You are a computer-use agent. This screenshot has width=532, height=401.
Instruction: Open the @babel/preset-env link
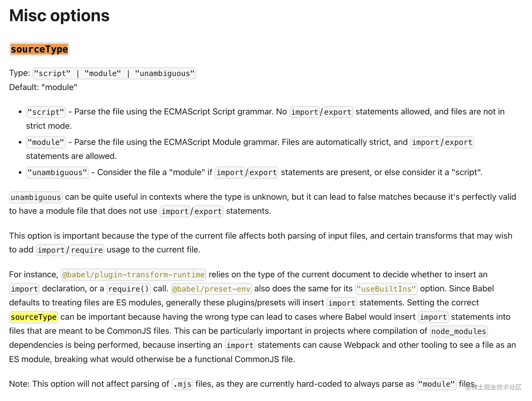tap(211, 289)
